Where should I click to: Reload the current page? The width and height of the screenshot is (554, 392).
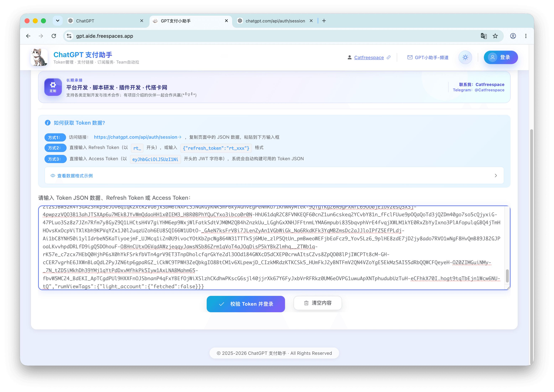[54, 36]
